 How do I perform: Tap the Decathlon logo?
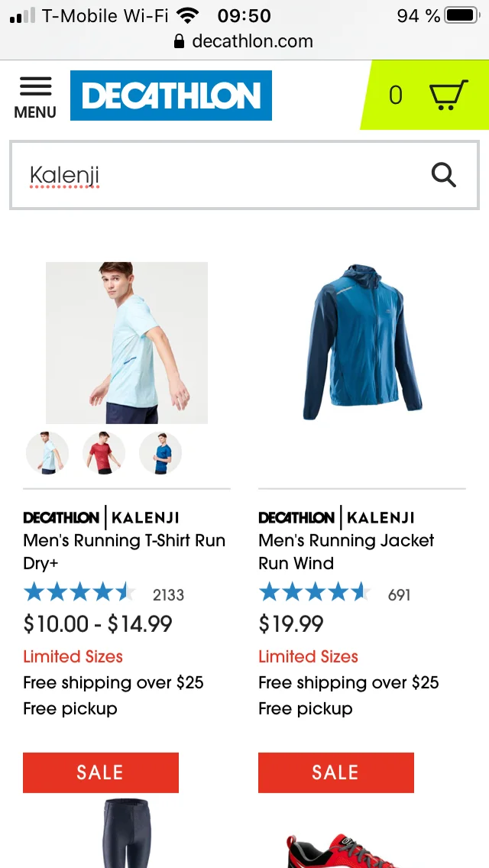[x=171, y=96]
